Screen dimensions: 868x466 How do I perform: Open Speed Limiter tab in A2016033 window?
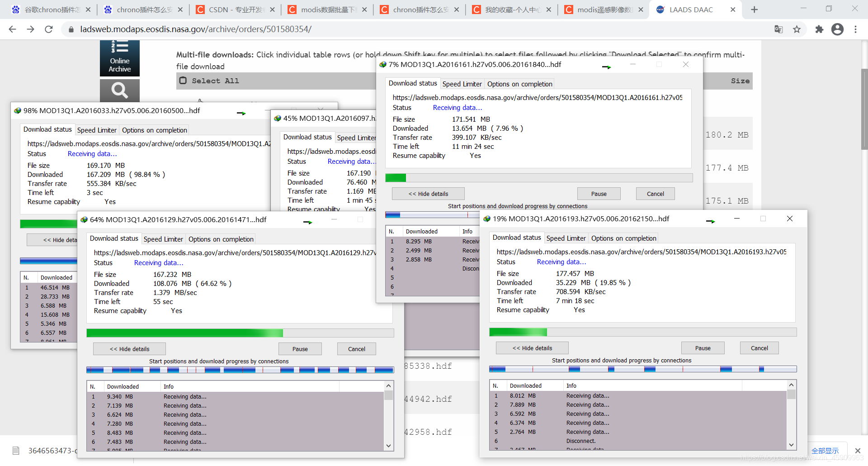[97, 130]
